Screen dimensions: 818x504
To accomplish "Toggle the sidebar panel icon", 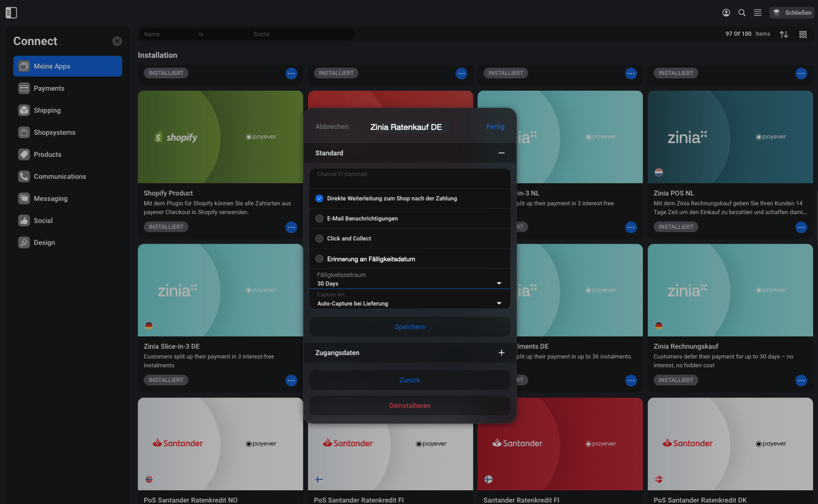I will (11, 13).
